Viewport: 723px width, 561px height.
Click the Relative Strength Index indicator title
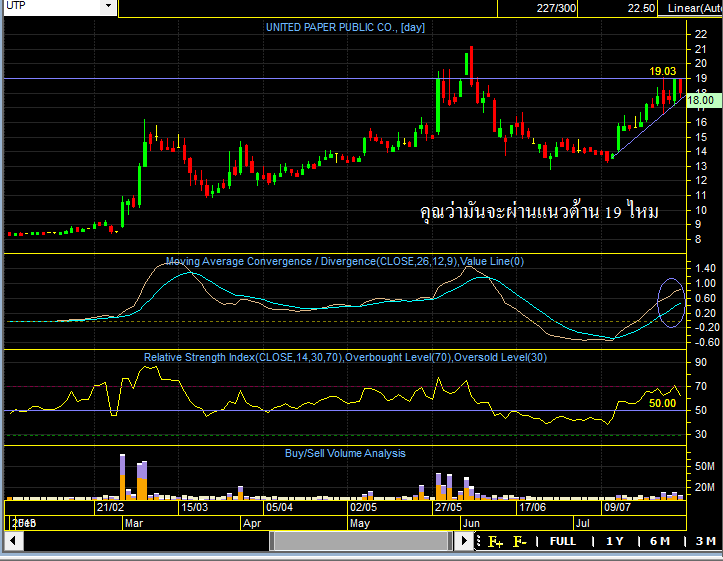(x=345, y=357)
